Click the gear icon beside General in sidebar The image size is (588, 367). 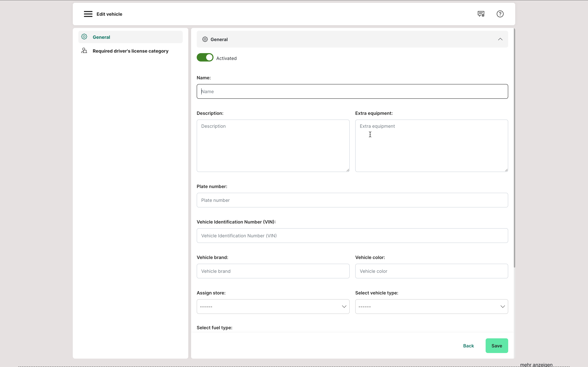[84, 37]
